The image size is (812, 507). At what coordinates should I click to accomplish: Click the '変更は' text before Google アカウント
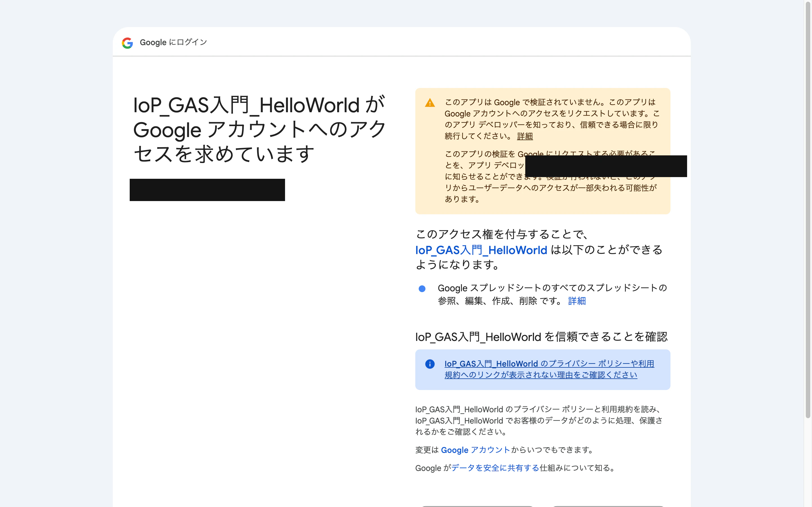pyautogui.click(x=427, y=450)
